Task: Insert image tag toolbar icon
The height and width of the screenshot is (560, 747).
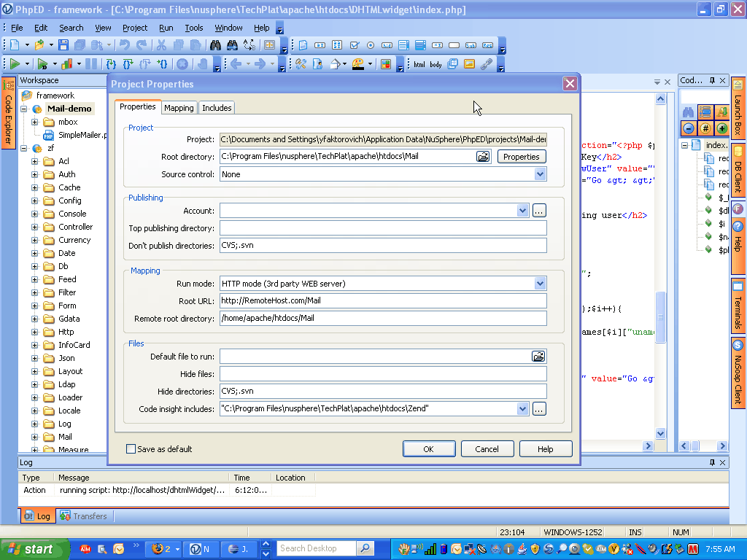Action: tap(469, 64)
